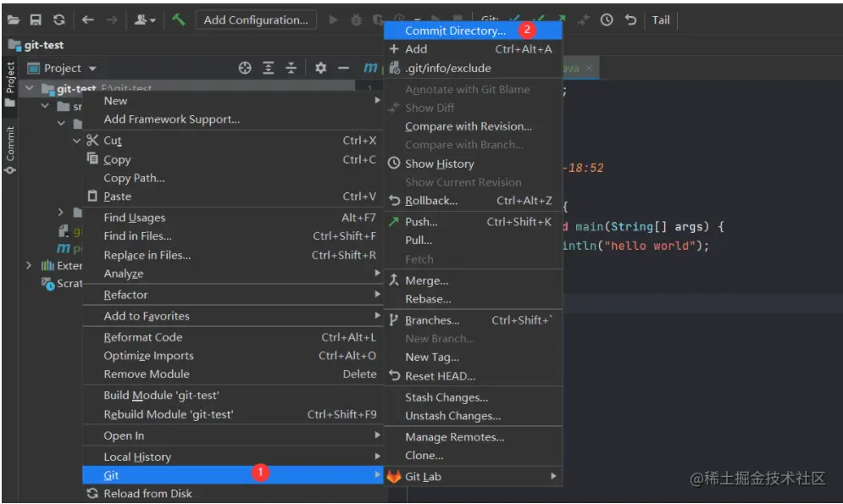Click the Collapse All icon in Project panel
Screen dimensions: 843x504
291,68
